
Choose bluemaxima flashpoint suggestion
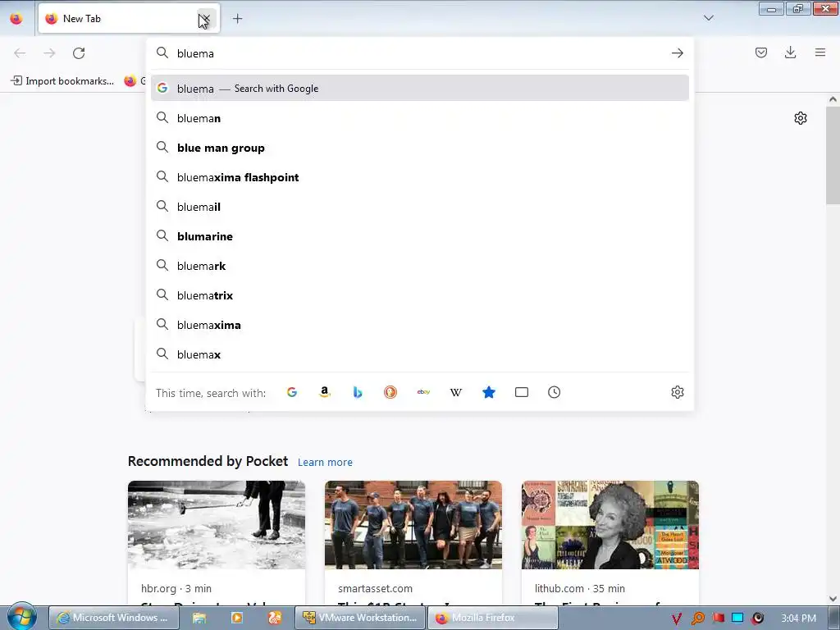pyautogui.click(x=419, y=177)
